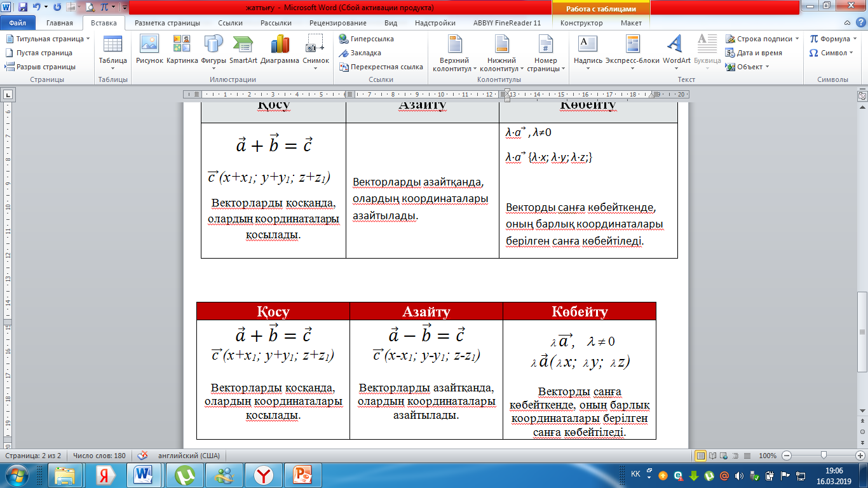Open the Формула equation dropdown

pyautogui.click(x=833, y=39)
